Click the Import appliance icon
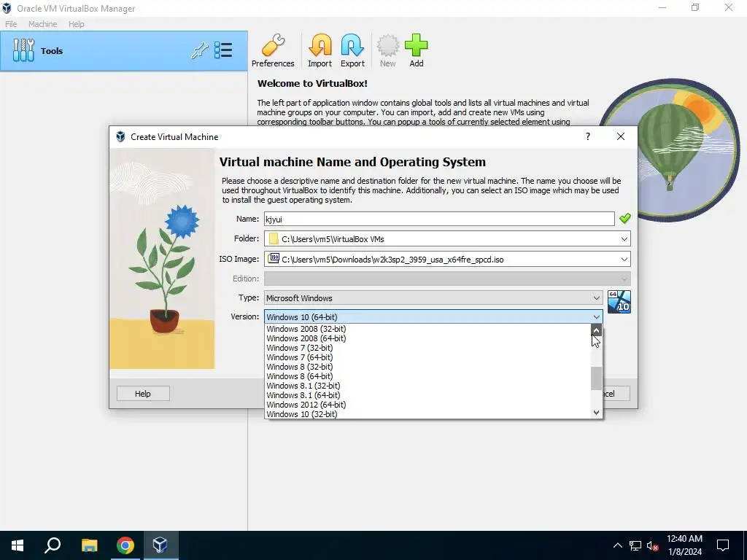This screenshot has width=747, height=560. [x=320, y=51]
